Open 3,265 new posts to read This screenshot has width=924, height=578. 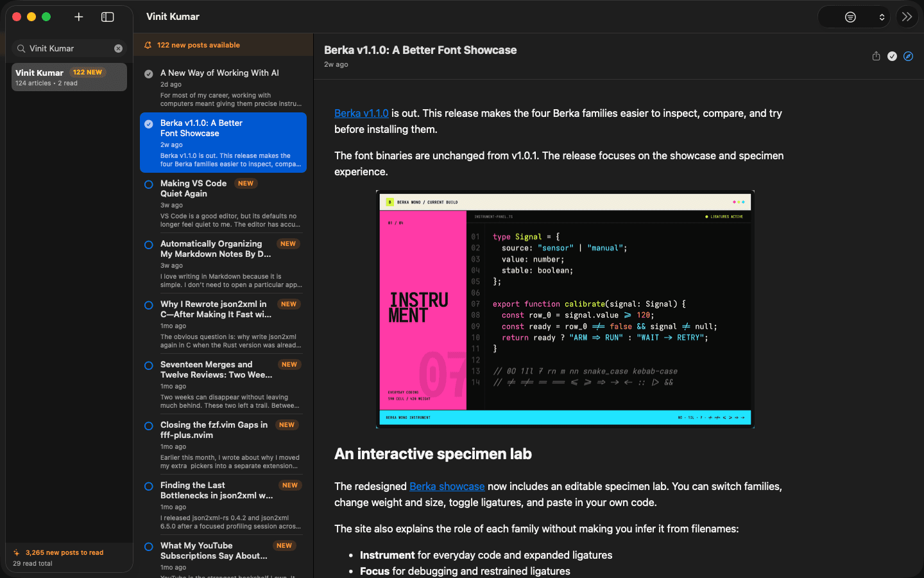64,552
